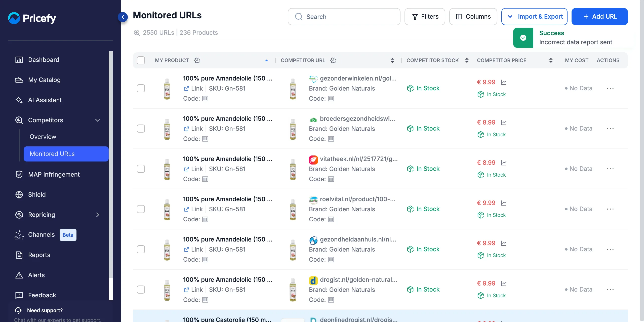Open the Filters panel
Screen dimensions: 644x322
tap(425, 17)
